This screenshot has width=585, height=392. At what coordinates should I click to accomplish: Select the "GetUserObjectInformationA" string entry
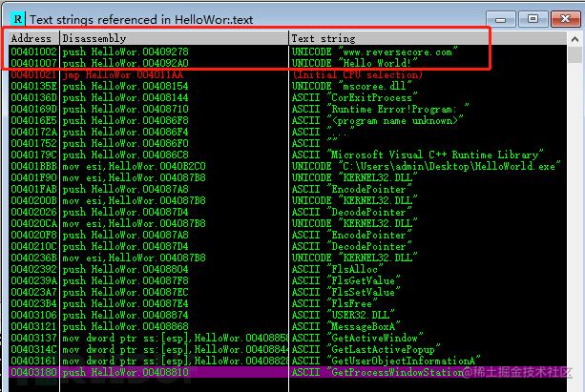coord(386,361)
